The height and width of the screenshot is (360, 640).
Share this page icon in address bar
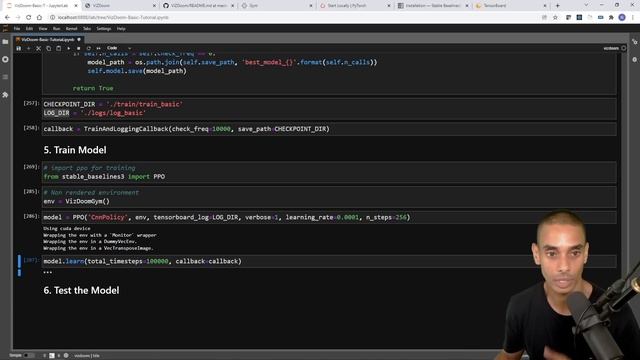tap(544, 18)
